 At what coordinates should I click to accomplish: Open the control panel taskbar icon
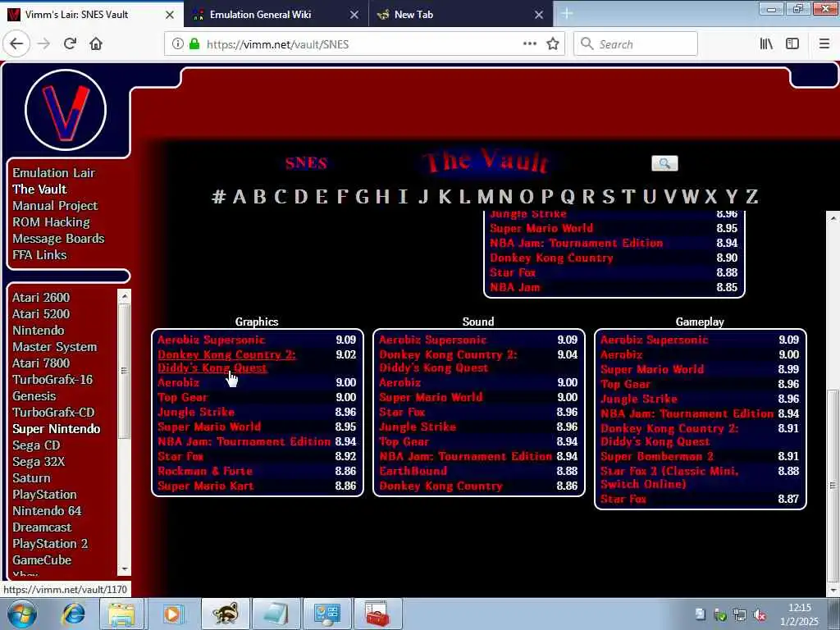click(326, 614)
